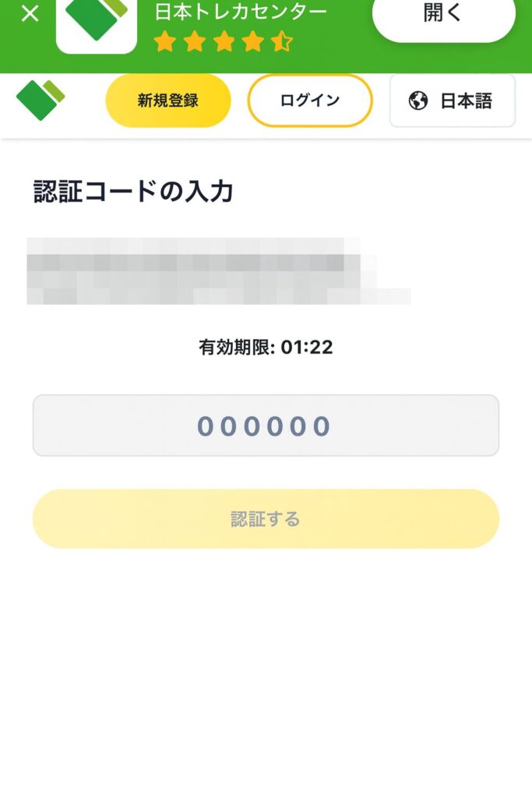Click the first star in the rating
The image size is (532, 798).
(165, 41)
